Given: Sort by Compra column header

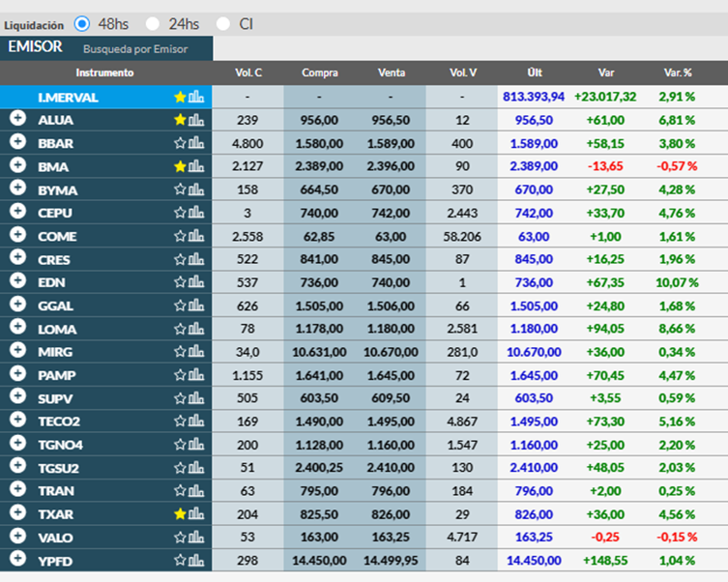Looking at the screenshot, I should point(320,73).
